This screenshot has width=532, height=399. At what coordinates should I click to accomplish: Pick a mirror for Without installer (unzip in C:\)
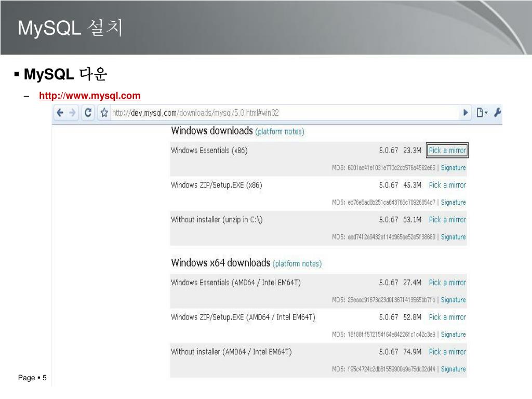pos(447,220)
